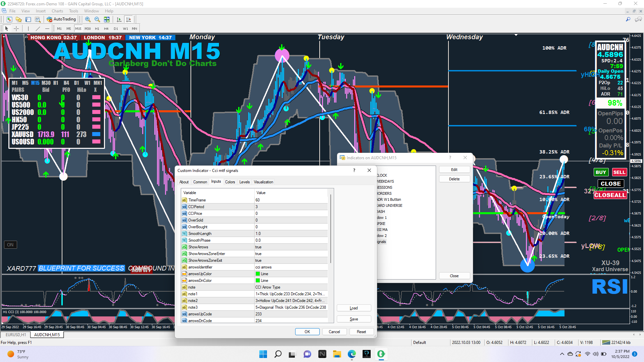Open the New Order icon in toolbar
This screenshot has width=644, height=362.
9,19
